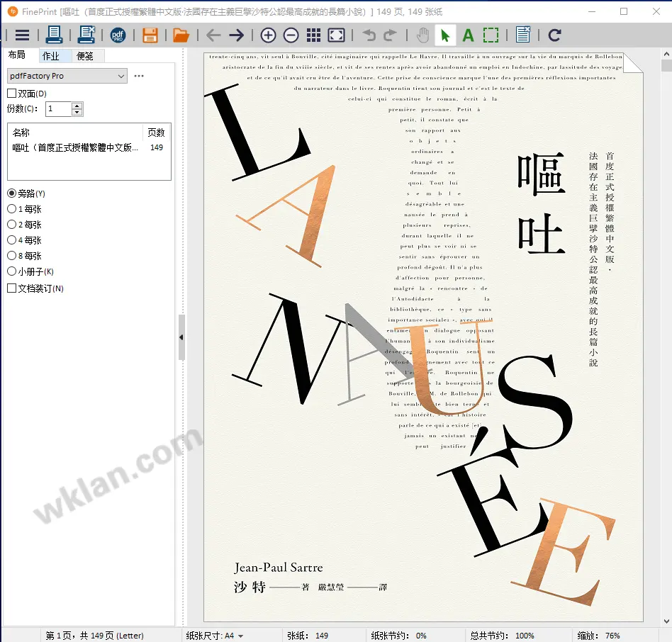The height and width of the screenshot is (642, 672).
Task: Select the green arrow pointer tool
Action: click(x=445, y=35)
